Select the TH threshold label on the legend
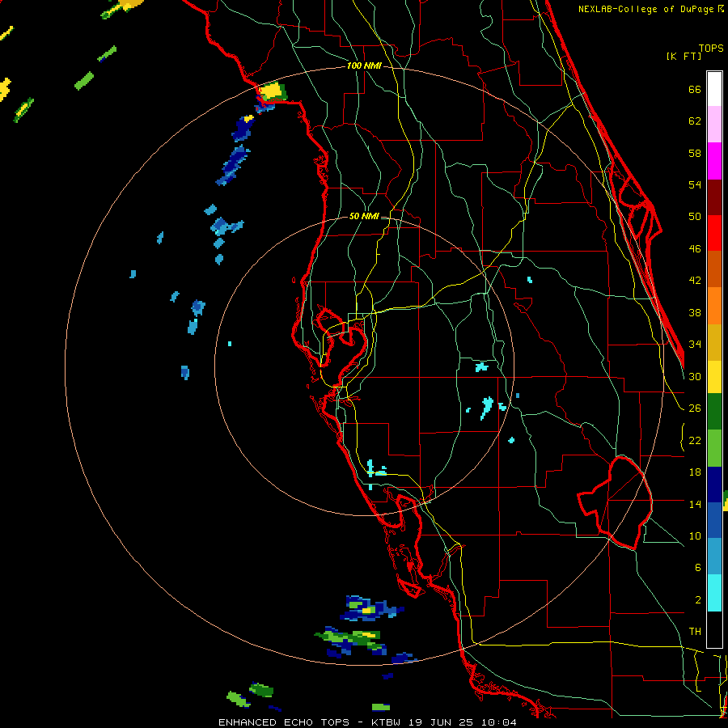 [x=695, y=632]
